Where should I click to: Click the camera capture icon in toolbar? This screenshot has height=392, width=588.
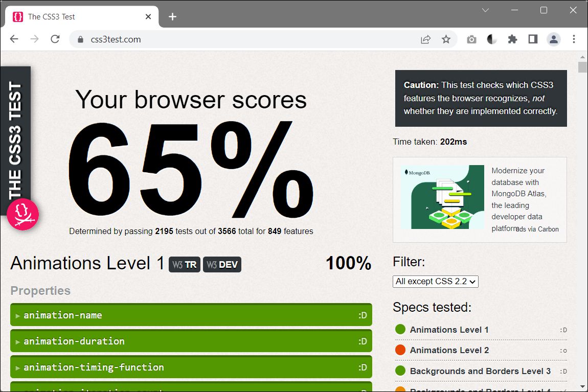click(471, 39)
